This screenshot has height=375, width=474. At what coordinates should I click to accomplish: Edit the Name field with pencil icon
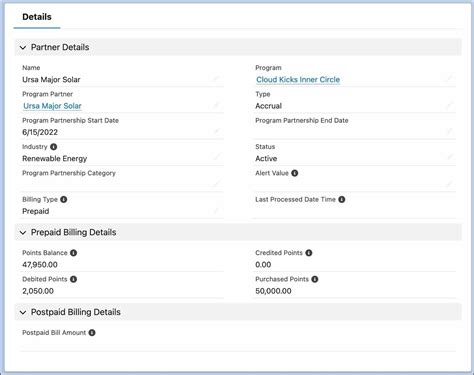[x=216, y=78]
